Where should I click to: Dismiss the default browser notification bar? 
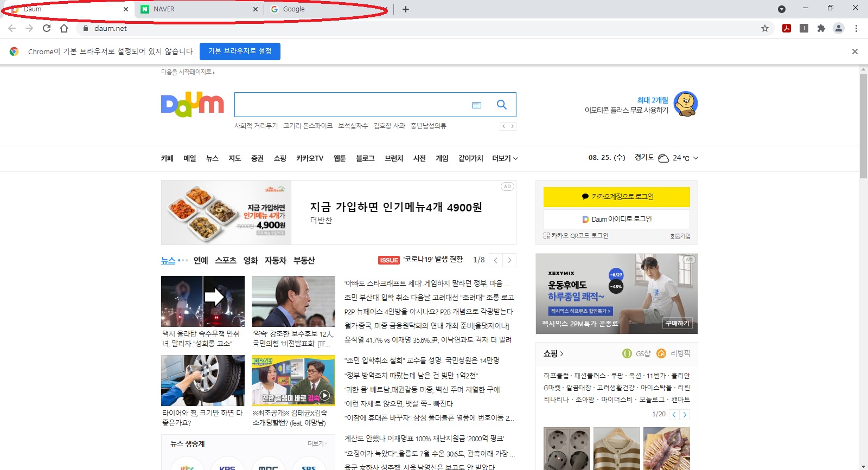855,51
